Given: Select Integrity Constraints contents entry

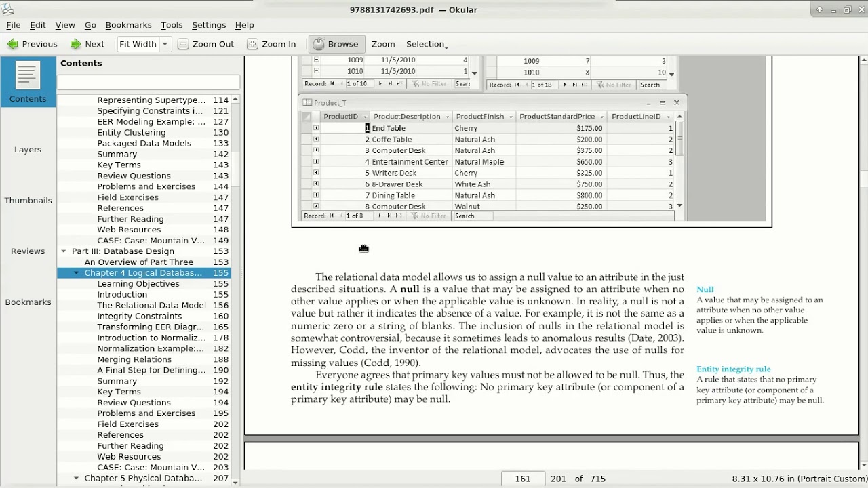Looking at the screenshot, I should (139, 317).
